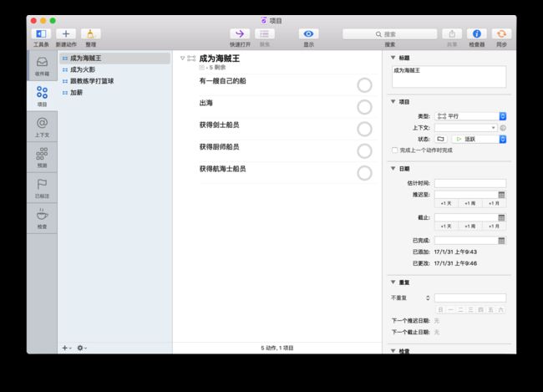Switch to the Inbox (收件箱) perspective
This screenshot has height=392, width=543.
tap(42, 66)
